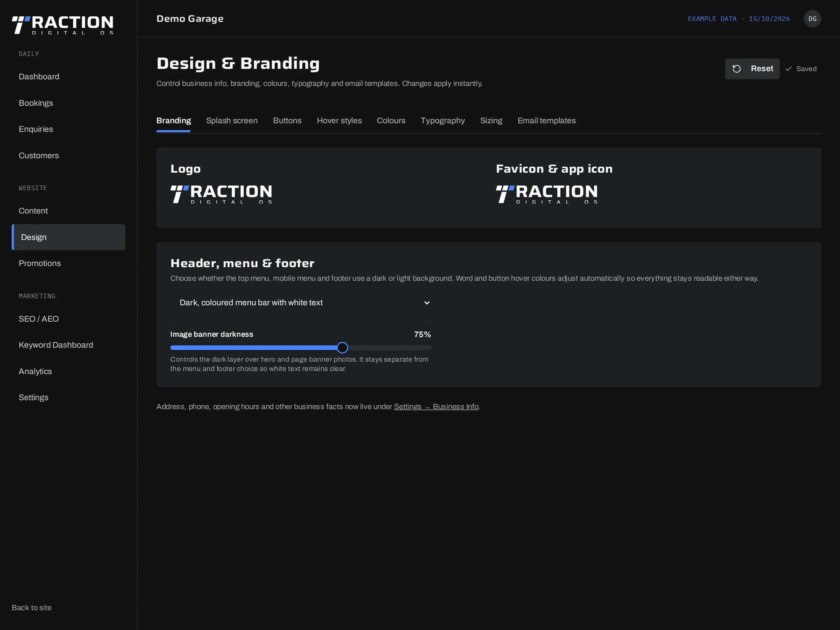This screenshot has width=840, height=630.
Task: Click the unfilled end of the darkness slider
Action: click(x=390, y=348)
